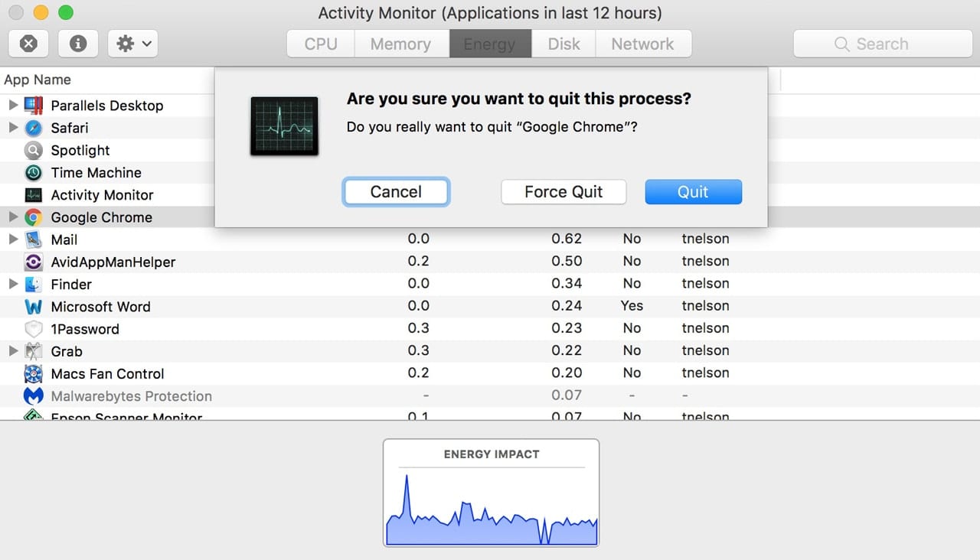Screen dimensions: 980x560
Task: Expand the Finder disclosure triangle
Action: [13, 285]
